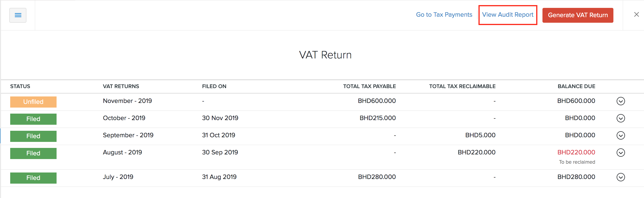Open the hamburger menu icon
This screenshot has width=644, height=198.
point(18,15)
